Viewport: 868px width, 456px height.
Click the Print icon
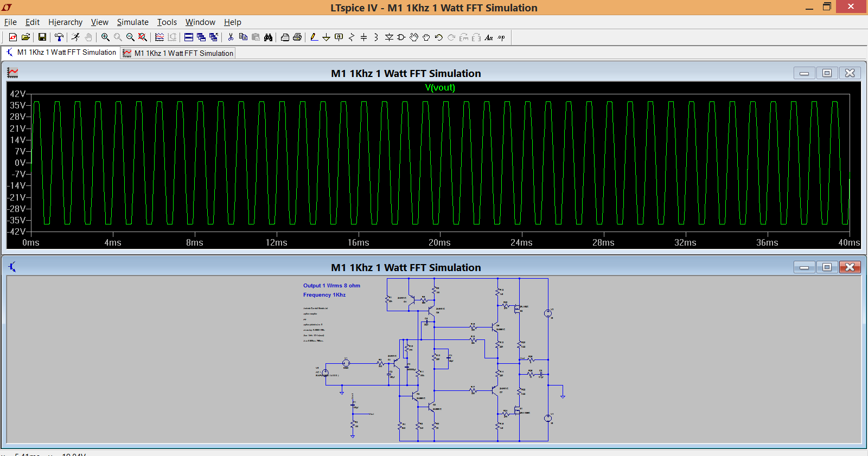pyautogui.click(x=297, y=37)
